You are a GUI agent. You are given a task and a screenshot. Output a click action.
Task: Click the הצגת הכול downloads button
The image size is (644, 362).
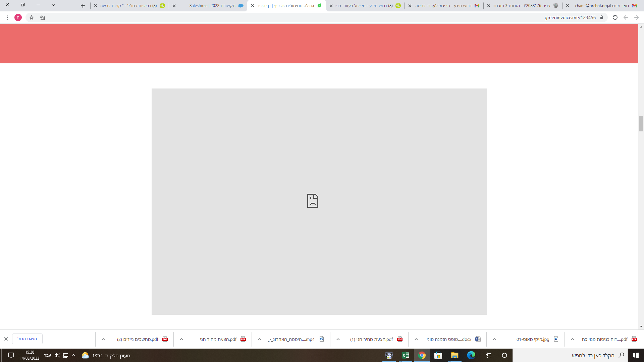tap(27, 339)
